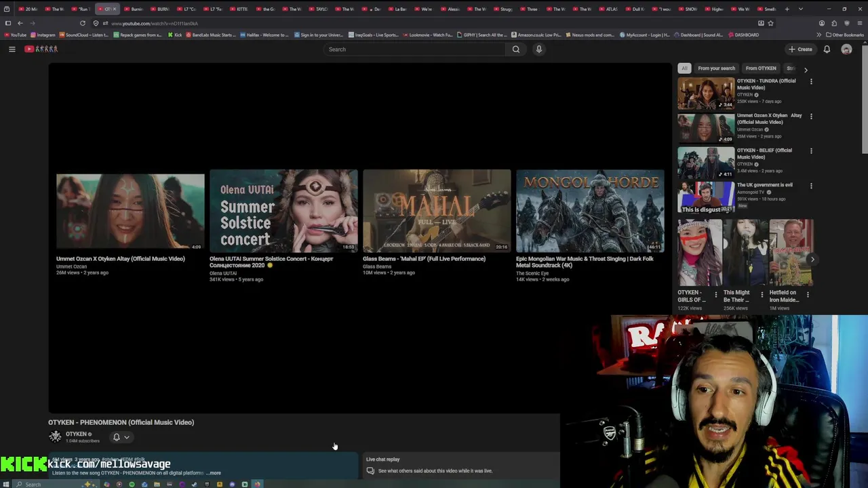
Task: Open options for This Might Be Their short
Action: click(x=762, y=295)
